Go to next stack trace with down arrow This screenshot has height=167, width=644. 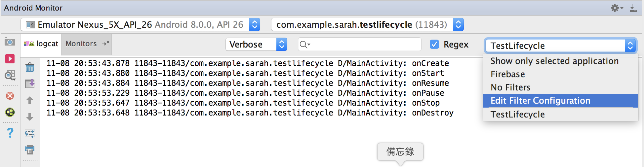tap(30, 117)
